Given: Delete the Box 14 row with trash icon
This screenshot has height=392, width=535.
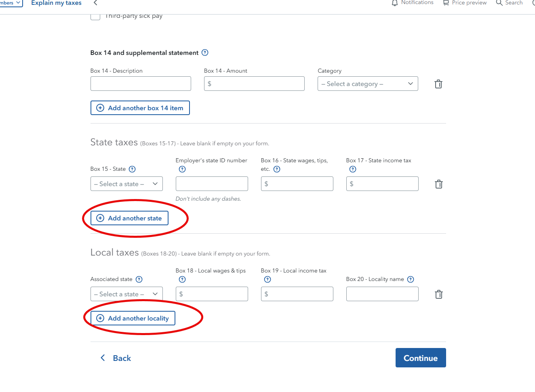Looking at the screenshot, I should click(x=438, y=84).
